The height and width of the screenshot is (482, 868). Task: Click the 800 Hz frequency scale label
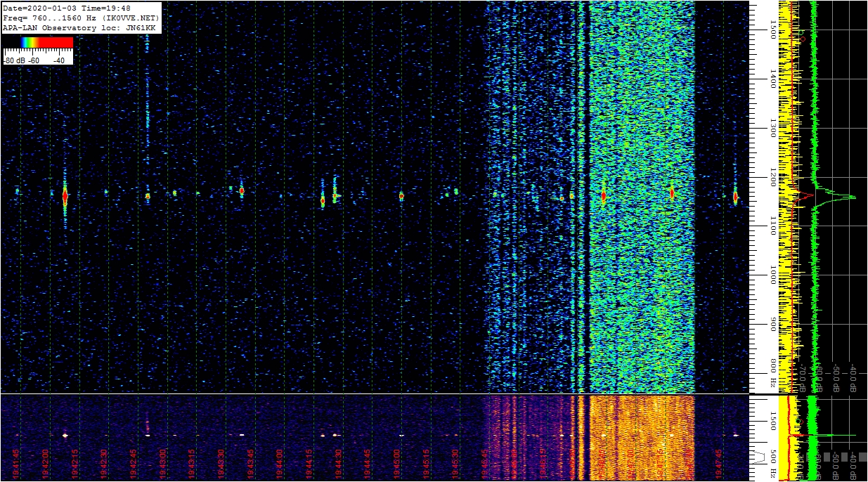772,373
